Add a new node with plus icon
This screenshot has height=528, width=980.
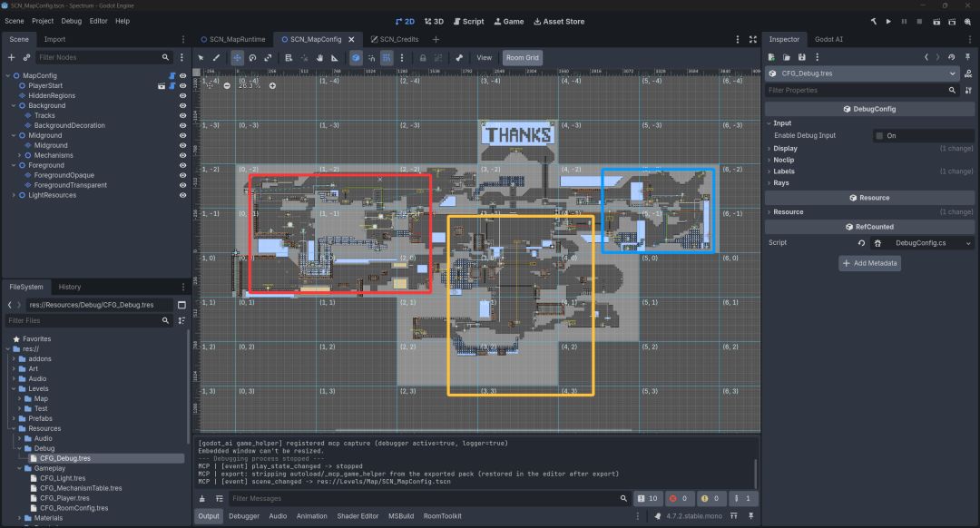pos(11,57)
